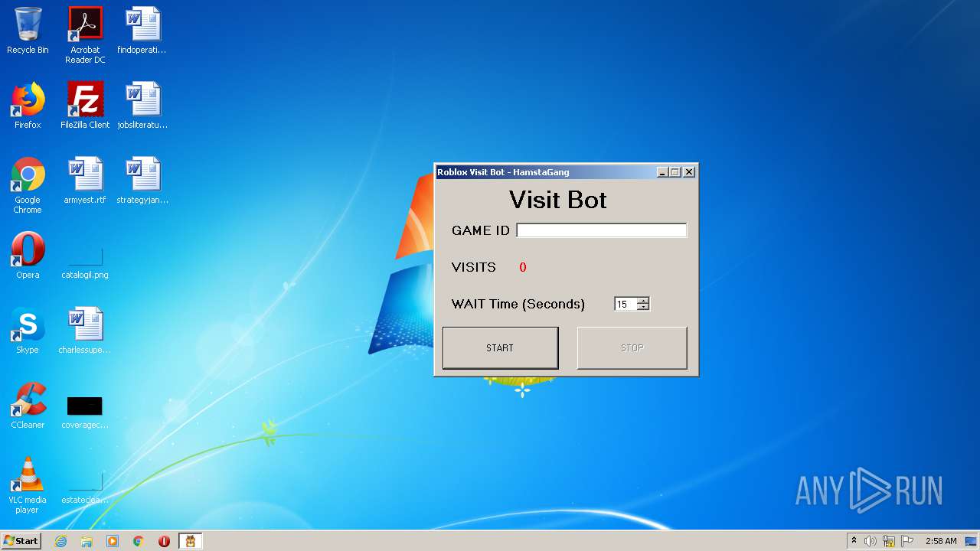The width and height of the screenshot is (980, 551).
Task: Open FileZilla Client shortcut
Action: pyautogui.click(x=85, y=106)
